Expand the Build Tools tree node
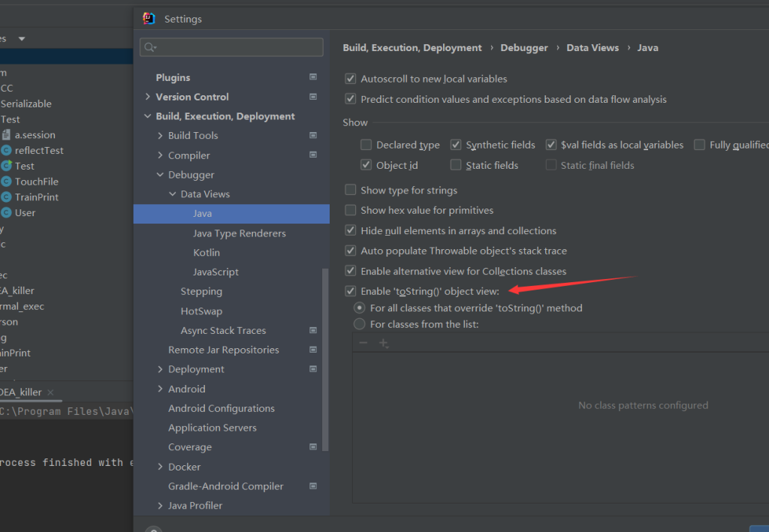 tap(160, 136)
